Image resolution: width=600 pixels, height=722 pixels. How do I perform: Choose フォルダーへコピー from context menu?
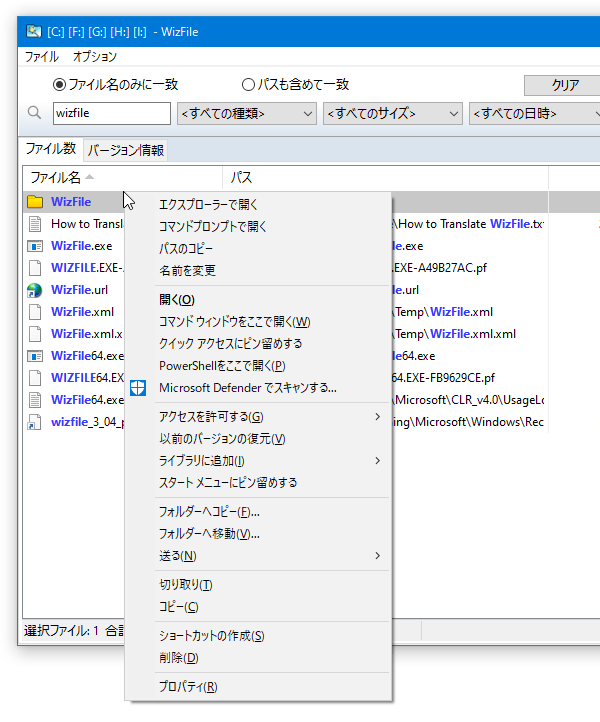click(258, 512)
